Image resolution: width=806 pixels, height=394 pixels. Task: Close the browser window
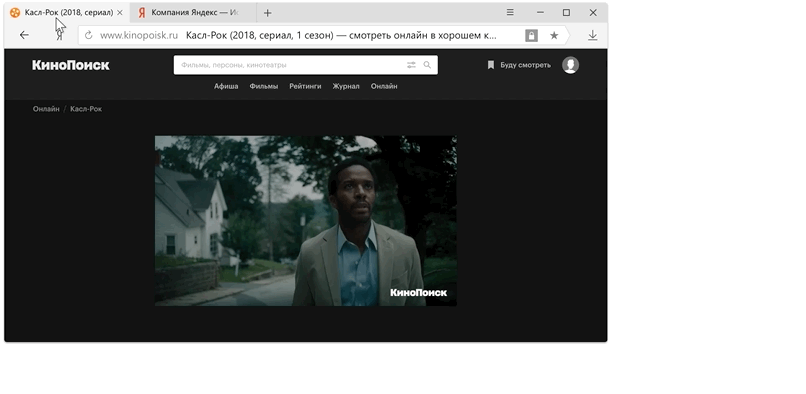tap(593, 12)
